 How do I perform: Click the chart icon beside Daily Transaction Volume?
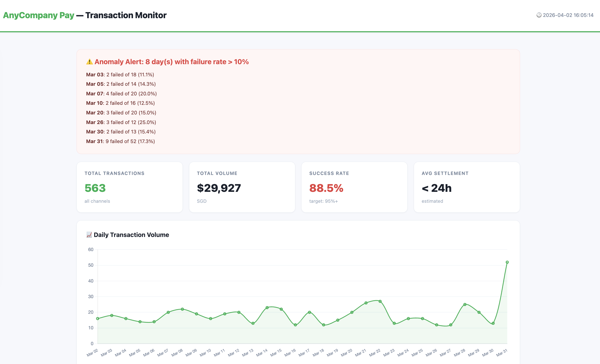coord(89,235)
